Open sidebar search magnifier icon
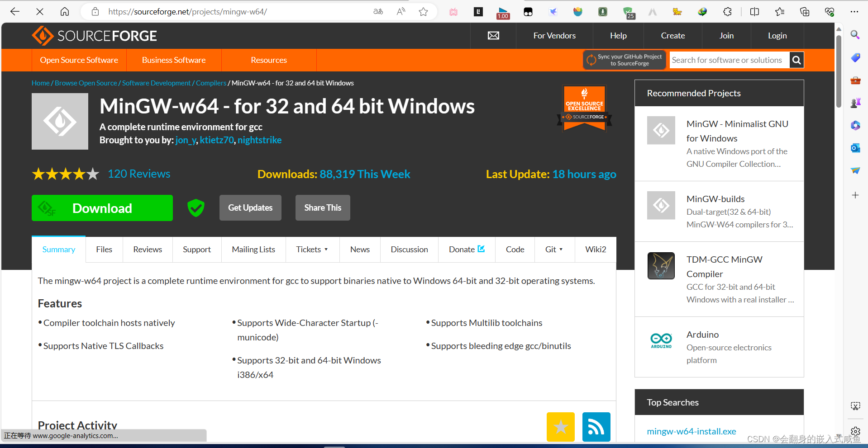This screenshot has height=448, width=868. coord(855,35)
